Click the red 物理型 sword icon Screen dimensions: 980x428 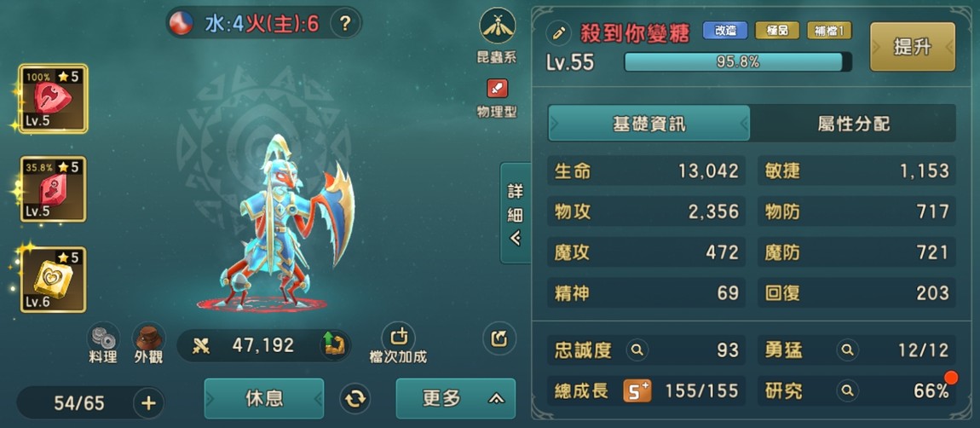click(498, 88)
